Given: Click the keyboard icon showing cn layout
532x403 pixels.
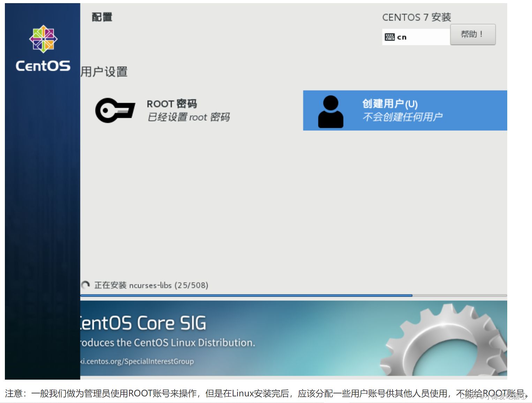Looking at the screenshot, I should [390, 37].
